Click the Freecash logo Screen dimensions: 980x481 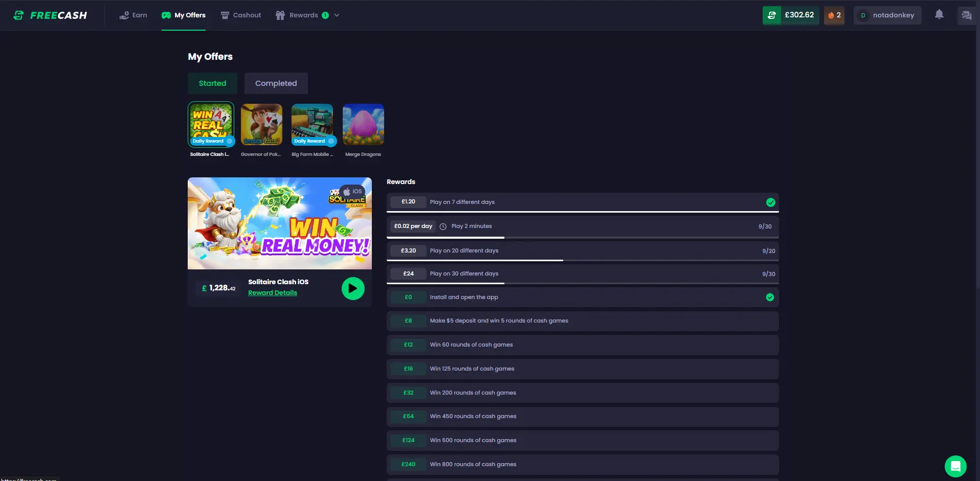coord(50,15)
